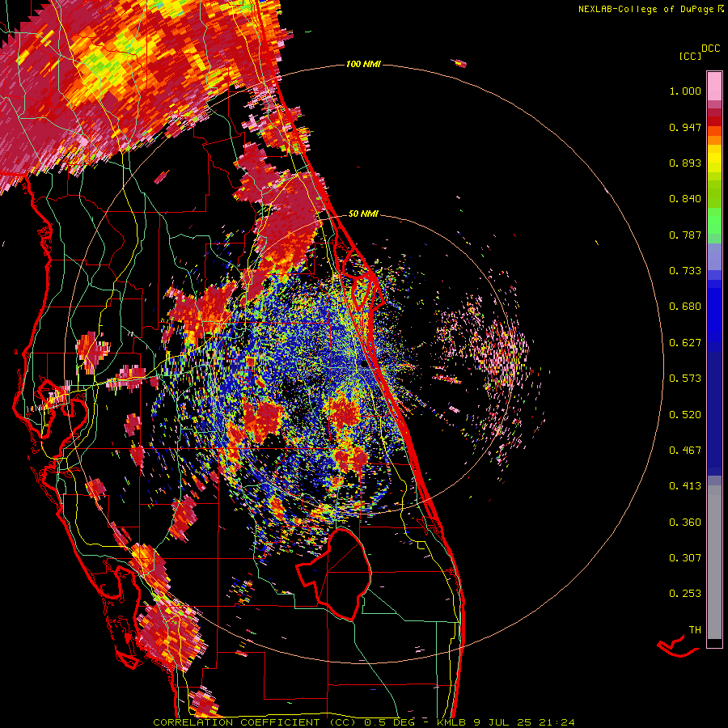The image size is (728, 728).
Task: Click the 9 JUL 25 date text
Action: (x=502, y=722)
